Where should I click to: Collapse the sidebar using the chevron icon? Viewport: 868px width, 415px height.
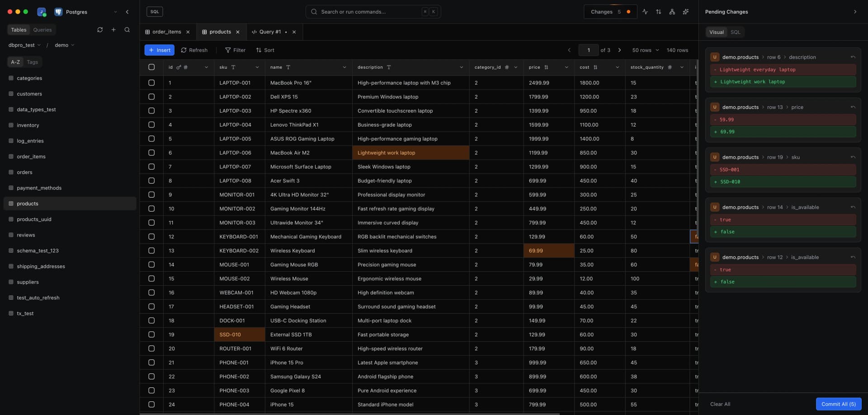(127, 12)
